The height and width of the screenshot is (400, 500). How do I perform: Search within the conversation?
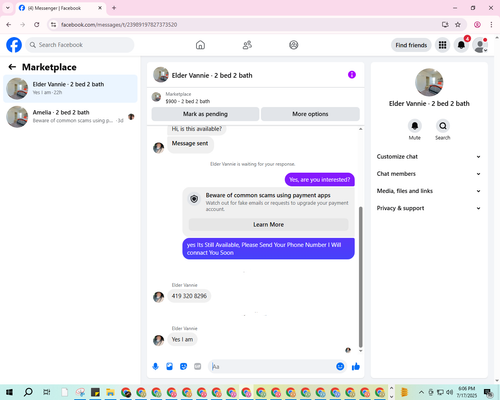click(x=443, y=126)
